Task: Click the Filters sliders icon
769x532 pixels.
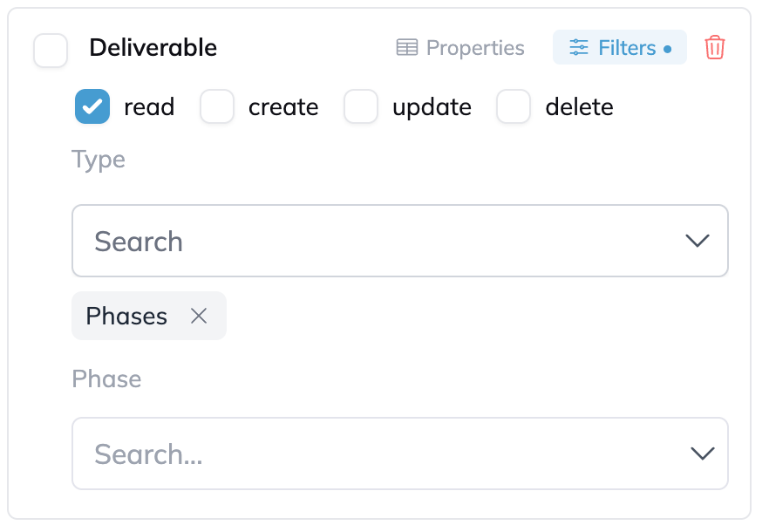Action: [x=579, y=48]
